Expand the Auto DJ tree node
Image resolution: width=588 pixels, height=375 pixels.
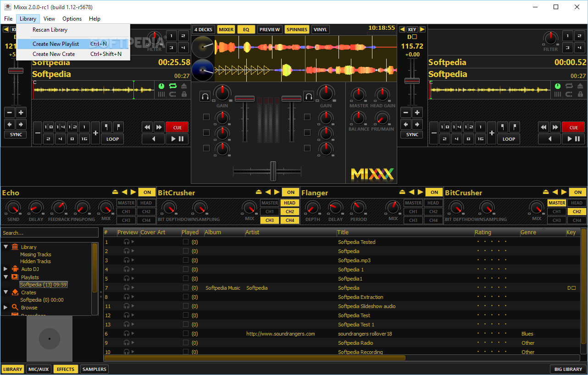pos(6,269)
